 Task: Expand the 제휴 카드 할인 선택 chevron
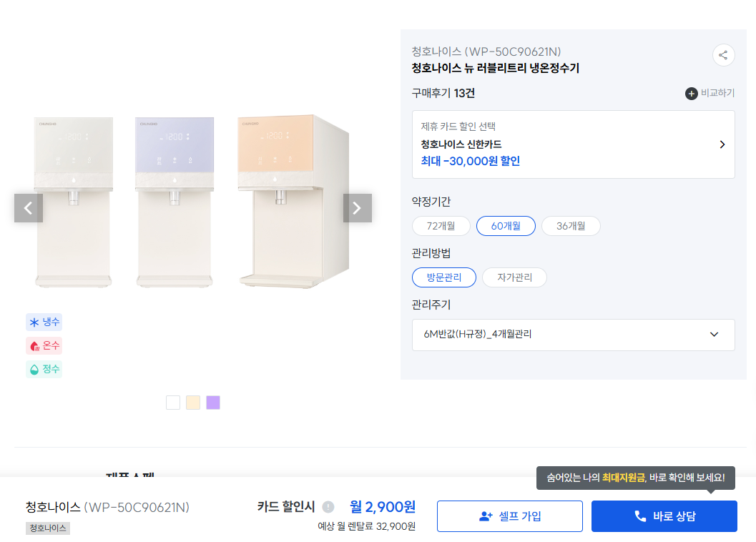click(x=722, y=144)
